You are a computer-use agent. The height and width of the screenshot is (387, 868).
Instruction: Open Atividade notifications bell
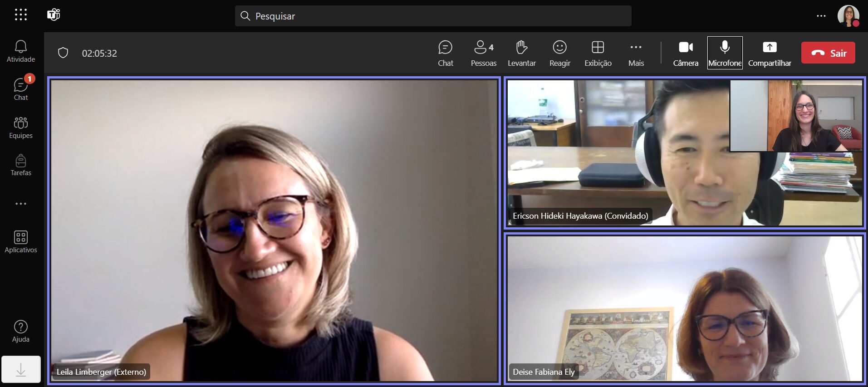(x=20, y=51)
